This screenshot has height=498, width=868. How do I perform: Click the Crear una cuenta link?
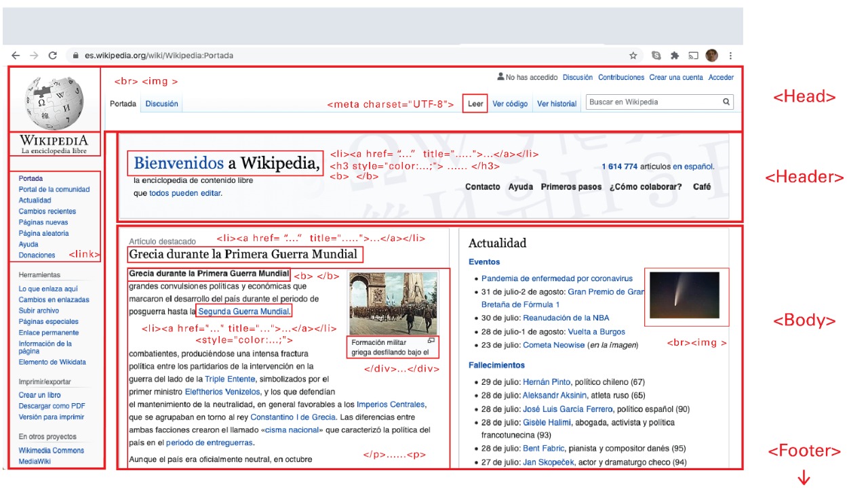pyautogui.click(x=675, y=77)
